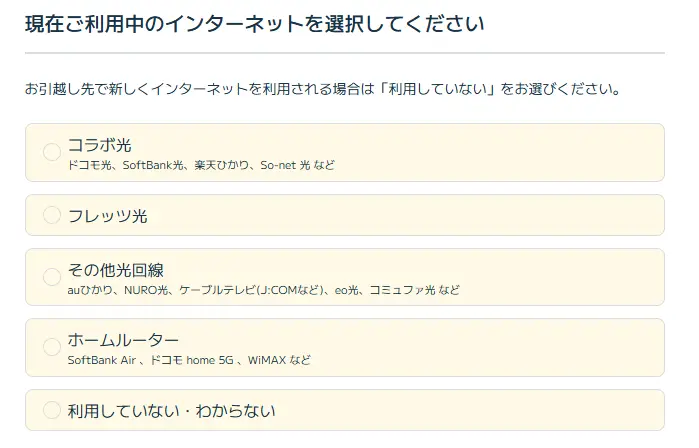The width and height of the screenshot is (699, 448).
Task: Click the auひかり、NURO光 provider examples text
Action: pyautogui.click(x=263, y=290)
